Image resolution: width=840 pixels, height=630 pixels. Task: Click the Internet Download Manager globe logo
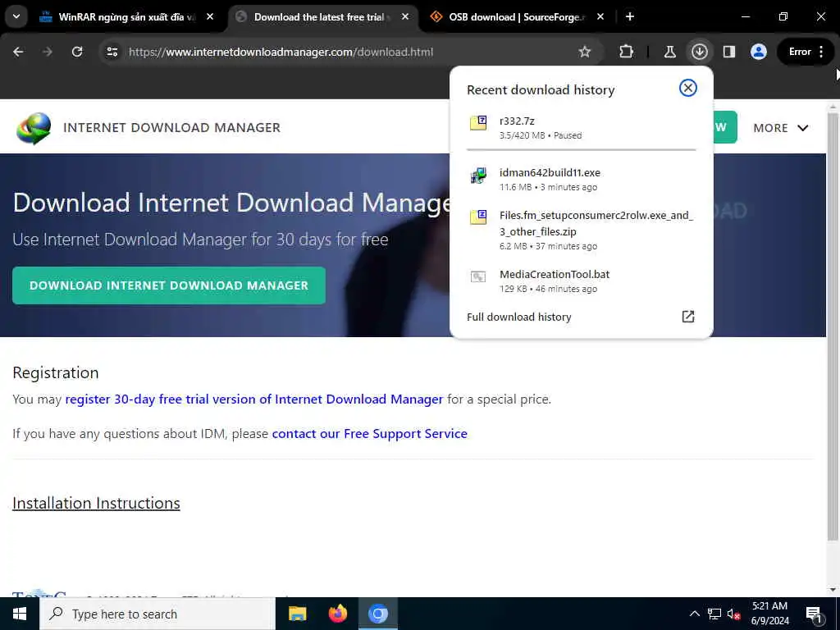[x=34, y=128]
